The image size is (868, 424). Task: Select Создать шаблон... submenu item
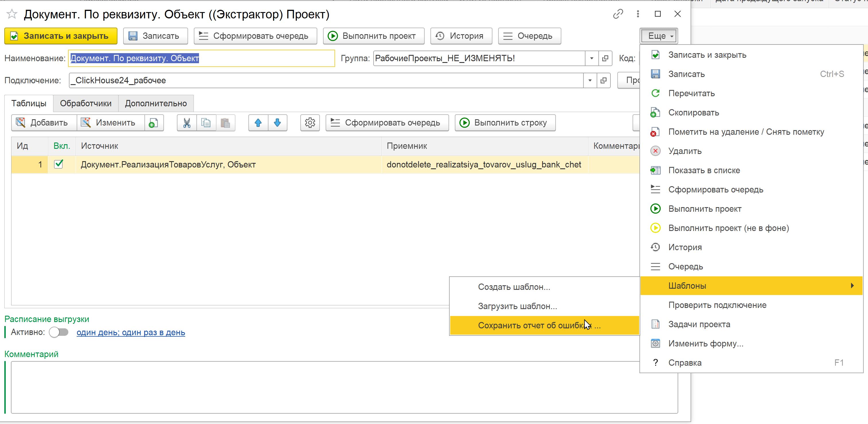[544, 287]
